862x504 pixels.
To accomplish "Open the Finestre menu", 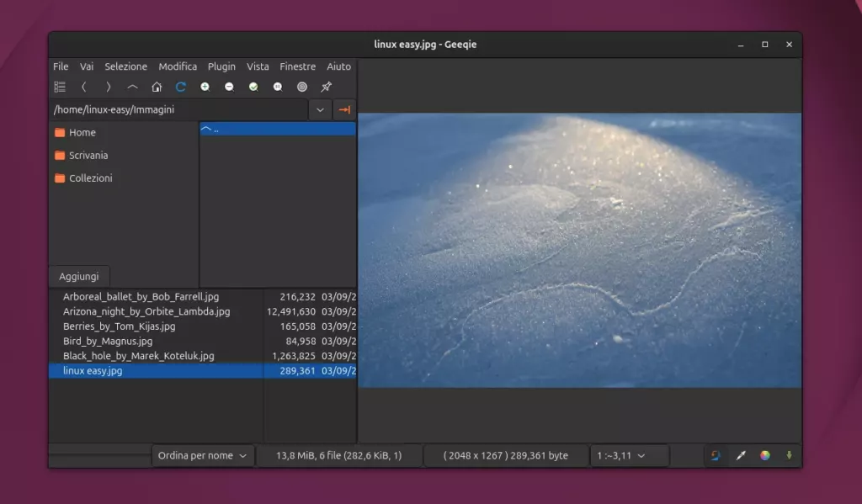I will [297, 66].
